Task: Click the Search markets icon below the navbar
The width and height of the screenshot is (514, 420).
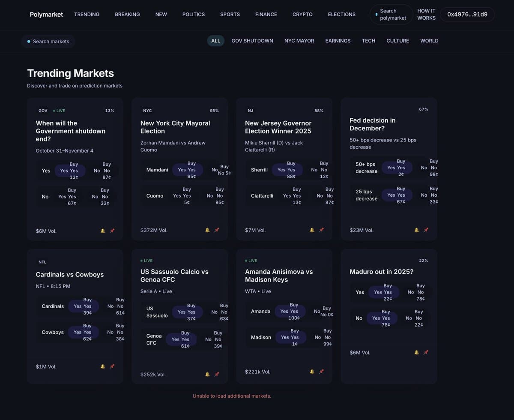Action: pos(29,41)
